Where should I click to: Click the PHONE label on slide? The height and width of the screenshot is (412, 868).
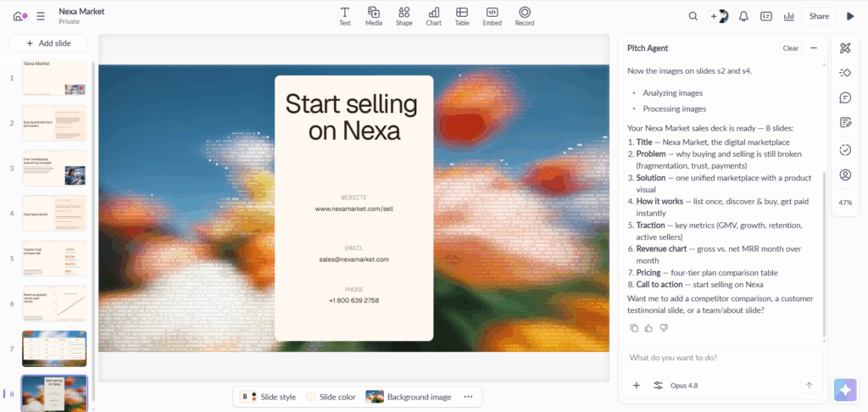tap(353, 290)
